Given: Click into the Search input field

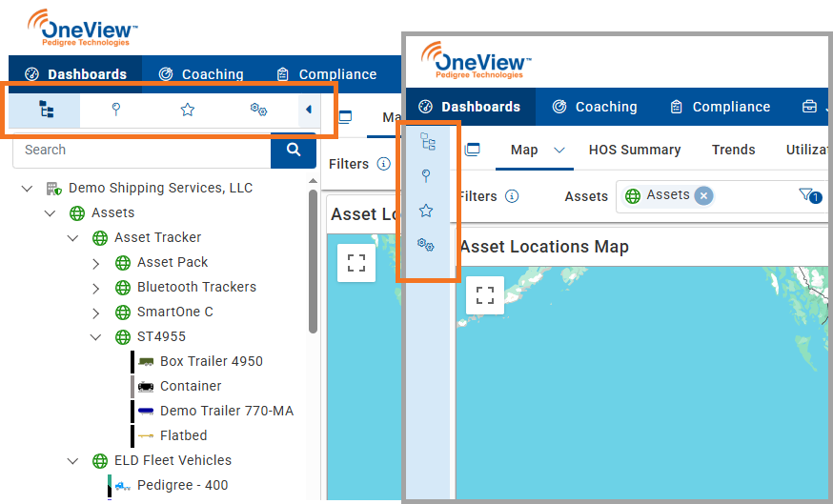Looking at the screenshot, I should (x=142, y=150).
